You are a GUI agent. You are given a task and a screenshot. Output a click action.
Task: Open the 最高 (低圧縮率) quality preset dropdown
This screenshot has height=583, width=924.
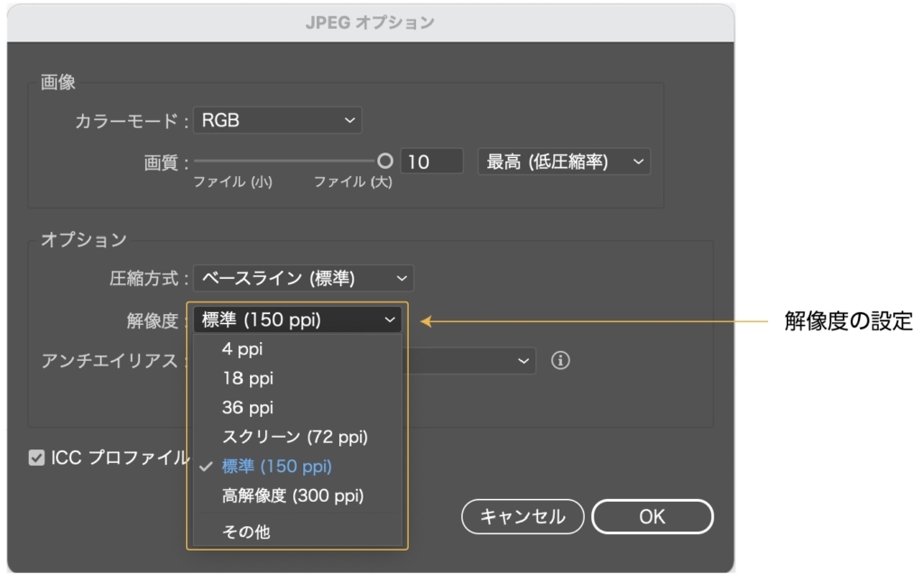click(x=564, y=162)
